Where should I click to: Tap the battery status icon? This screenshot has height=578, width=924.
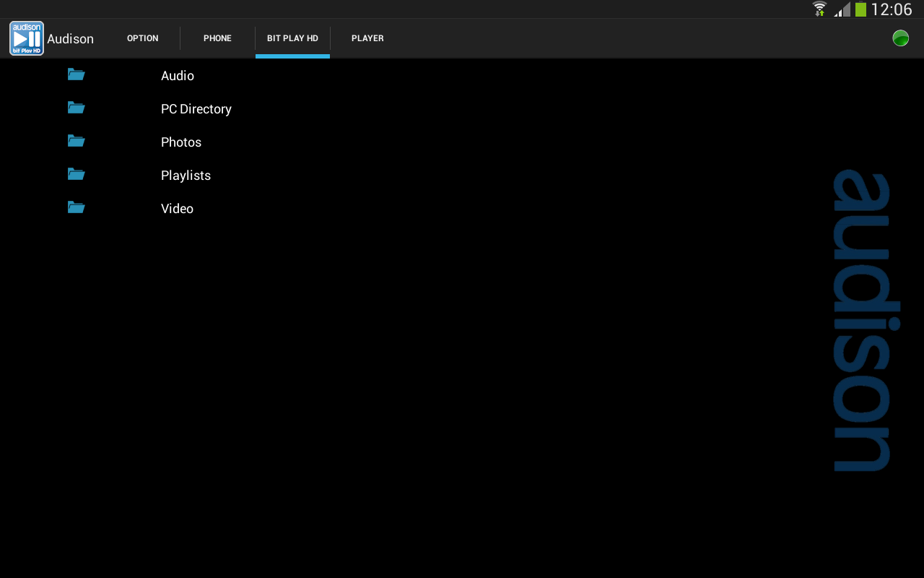(x=860, y=9)
